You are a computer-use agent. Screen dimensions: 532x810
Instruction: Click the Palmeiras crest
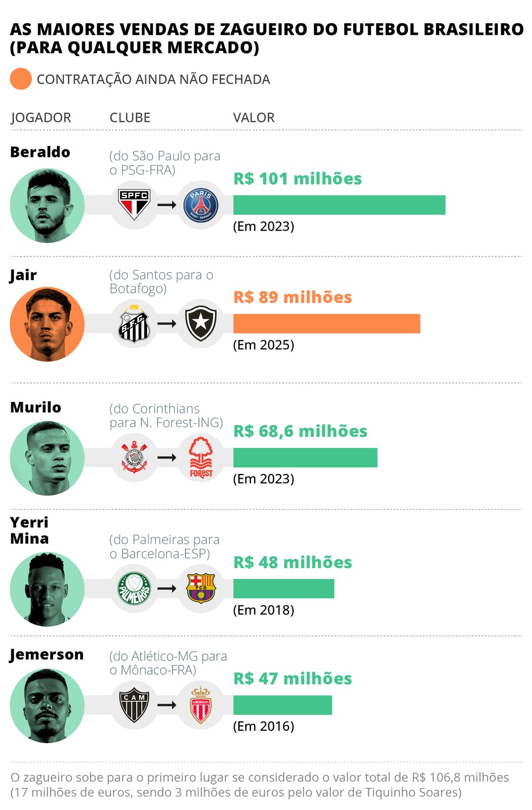(134, 589)
